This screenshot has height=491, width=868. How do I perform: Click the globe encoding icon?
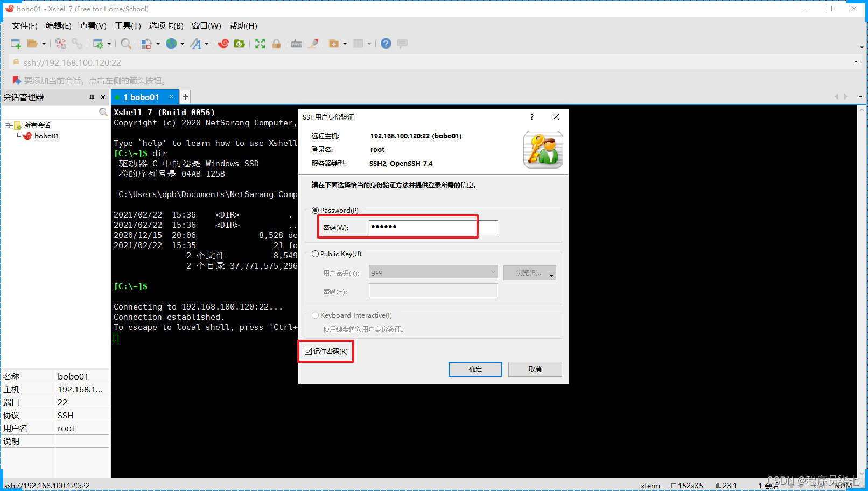tap(171, 44)
